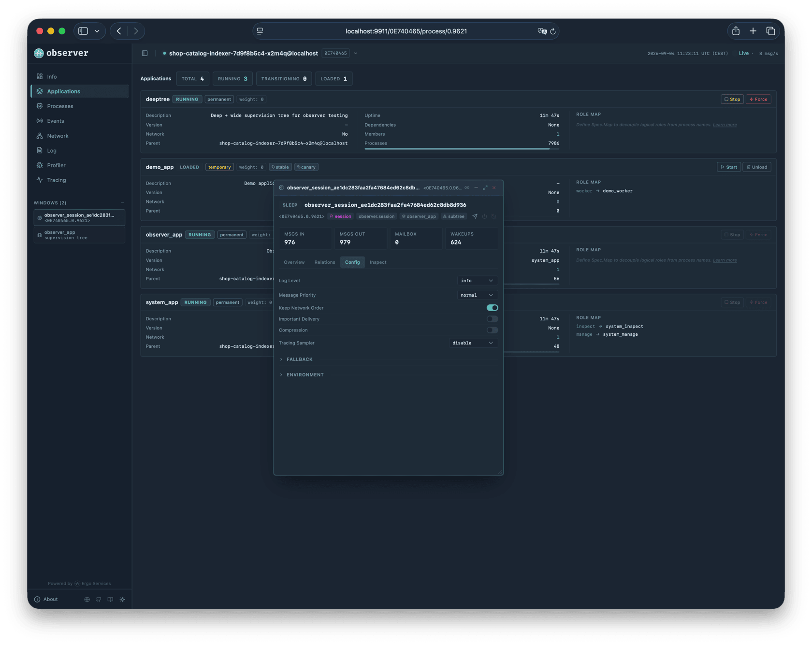Click the power icon in process window

click(484, 216)
